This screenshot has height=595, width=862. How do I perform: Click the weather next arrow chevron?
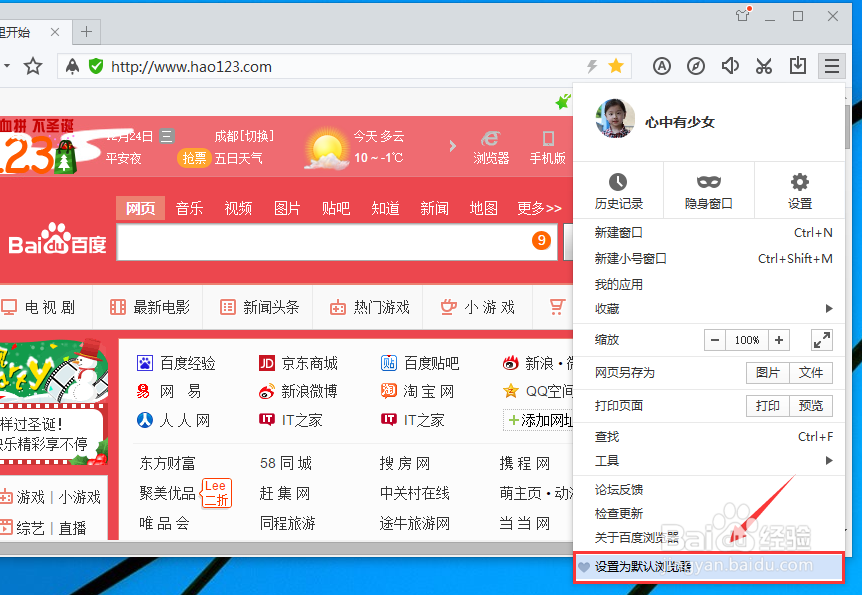452,146
